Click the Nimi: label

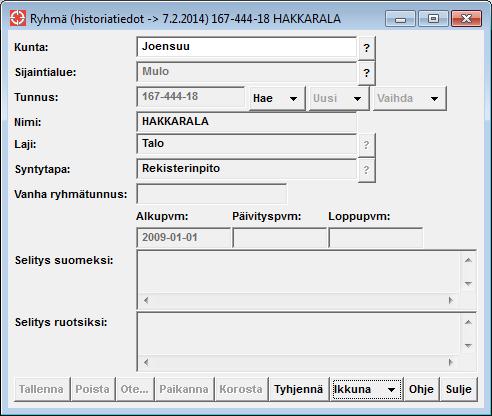click(28, 122)
